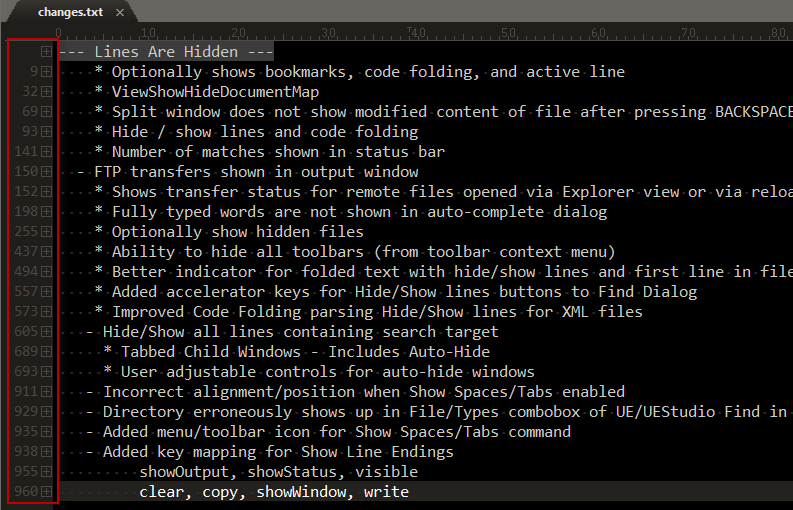The image size is (793, 510).
Task: Click the plus icon next to line 69
Action: pos(47,111)
